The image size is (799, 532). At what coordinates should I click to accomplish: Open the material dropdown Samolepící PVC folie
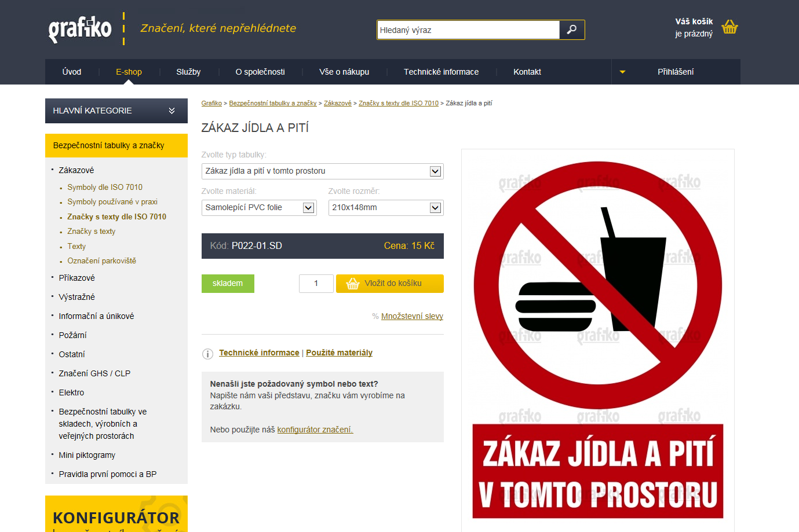tap(259, 208)
